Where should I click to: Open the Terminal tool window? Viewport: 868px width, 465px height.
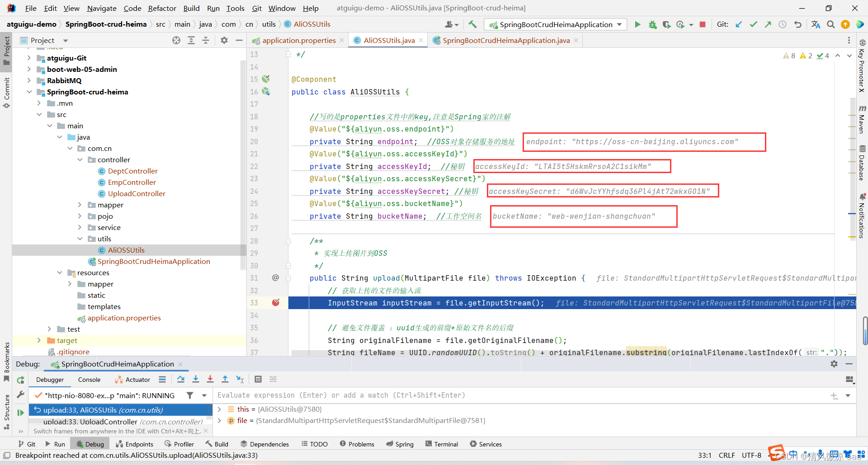(442, 444)
